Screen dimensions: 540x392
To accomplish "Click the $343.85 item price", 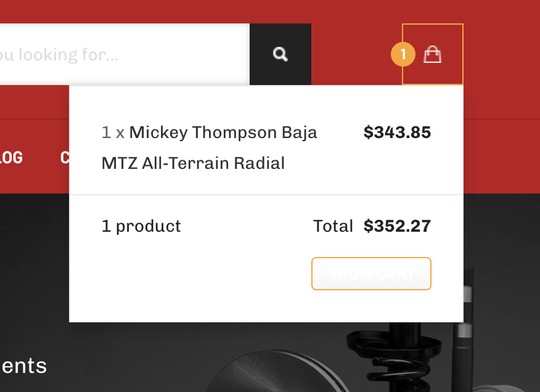I will pyautogui.click(x=397, y=133).
